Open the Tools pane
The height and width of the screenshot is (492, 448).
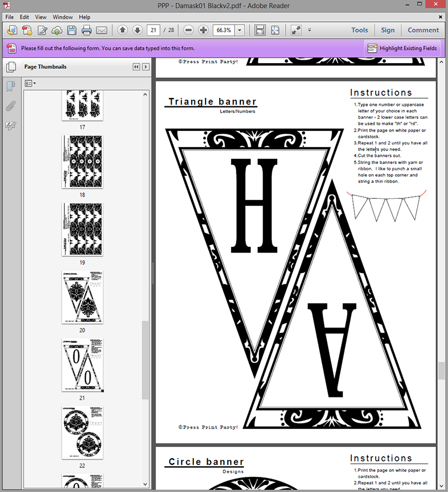(x=360, y=30)
